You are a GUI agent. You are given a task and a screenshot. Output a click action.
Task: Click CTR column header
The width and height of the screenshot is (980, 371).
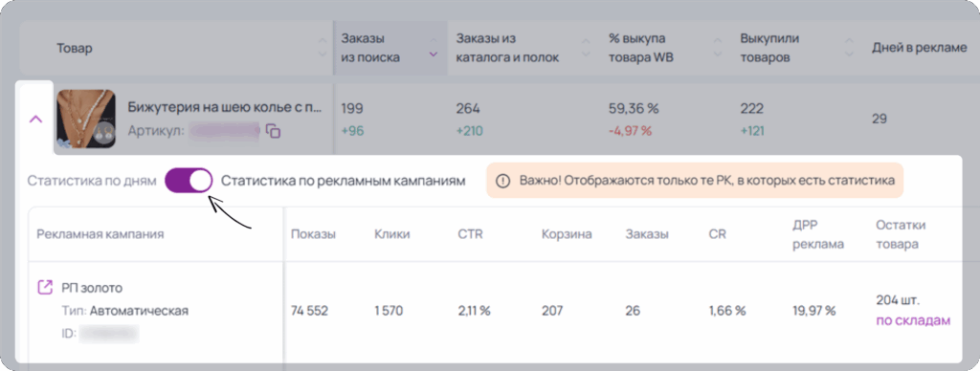(470, 235)
